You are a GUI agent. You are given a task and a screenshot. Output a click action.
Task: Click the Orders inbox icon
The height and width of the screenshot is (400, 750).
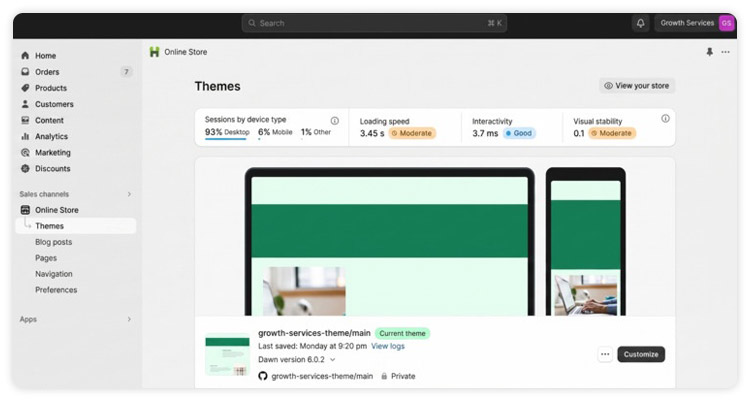[25, 72]
